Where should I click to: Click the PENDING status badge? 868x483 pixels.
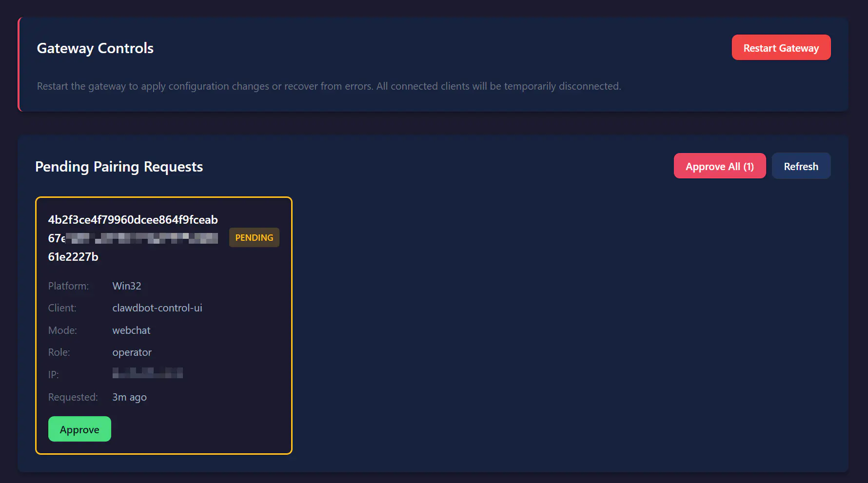tap(254, 237)
